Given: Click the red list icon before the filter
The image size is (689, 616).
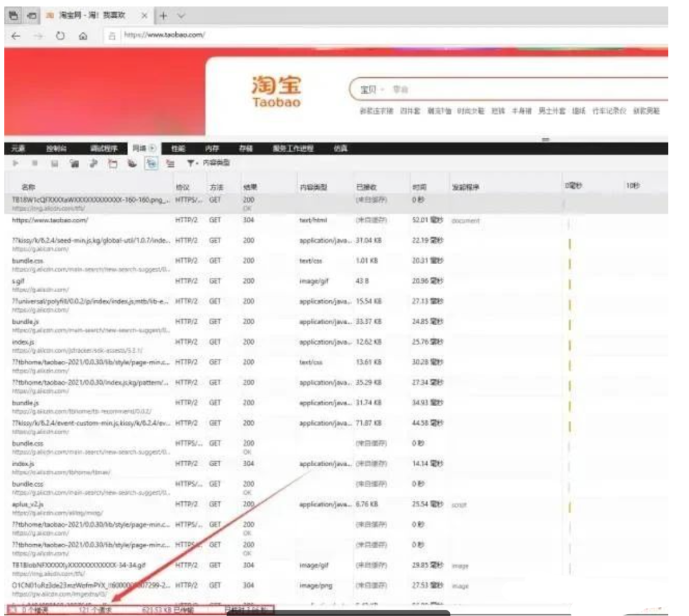Looking at the screenshot, I should coord(170,163).
